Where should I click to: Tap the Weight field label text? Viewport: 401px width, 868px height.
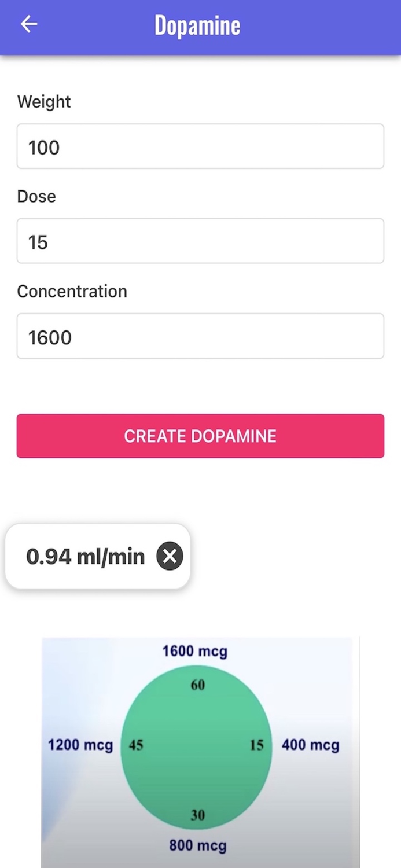44,102
